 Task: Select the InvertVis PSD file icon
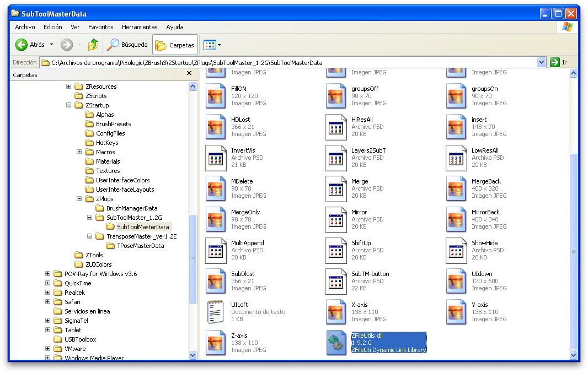click(216, 158)
